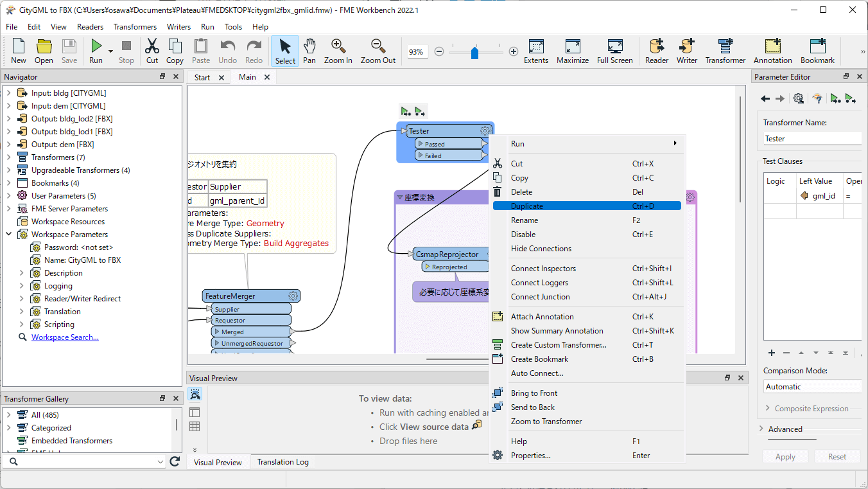This screenshot has width=868, height=489.
Task: Click the Apply button
Action: tap(785, 457)
